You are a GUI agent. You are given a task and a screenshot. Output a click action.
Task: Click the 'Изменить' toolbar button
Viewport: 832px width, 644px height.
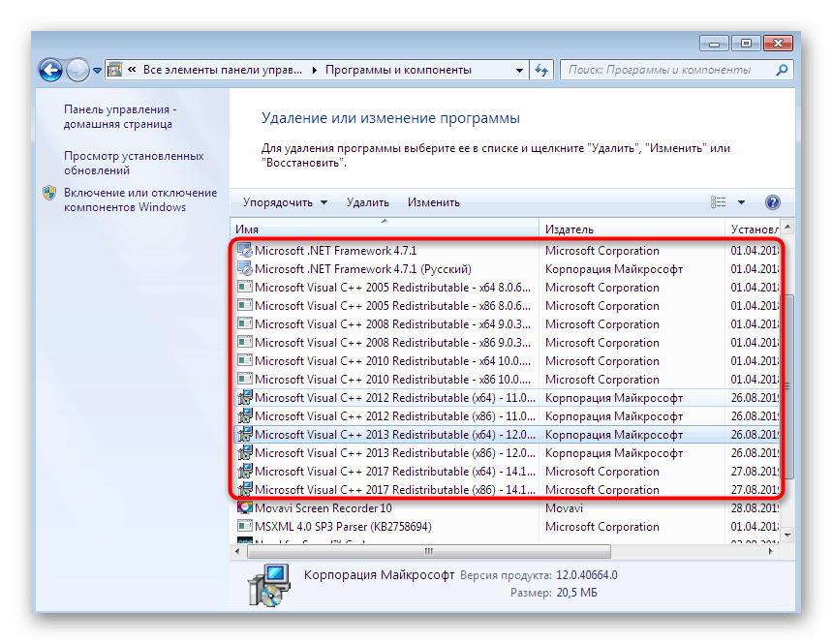pyautogui.click(x=434, y=202)
